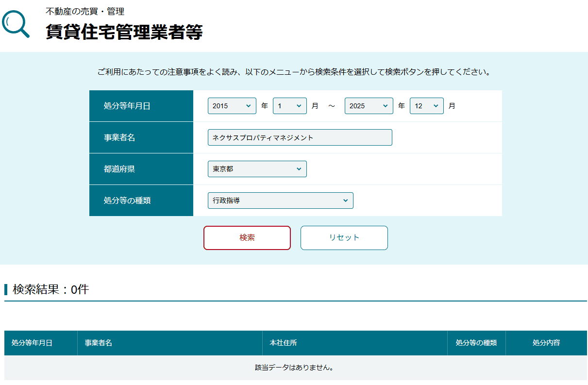Click the リセット reset button
Screen dimensions: 588x385
[x=344, y=238]
